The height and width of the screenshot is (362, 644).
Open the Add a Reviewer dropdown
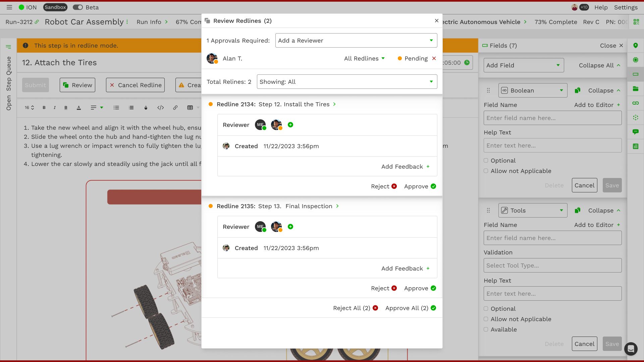[356, 41]
